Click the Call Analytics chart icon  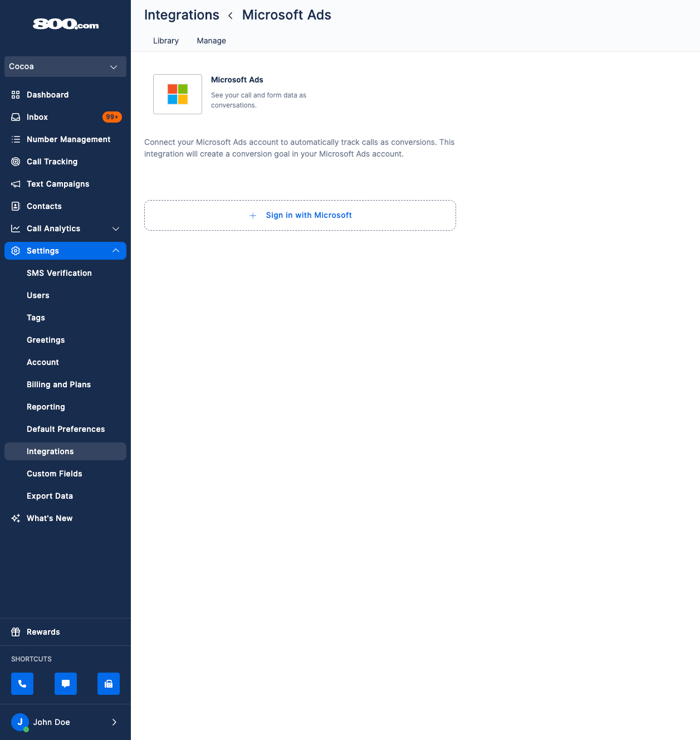[16, 228]
